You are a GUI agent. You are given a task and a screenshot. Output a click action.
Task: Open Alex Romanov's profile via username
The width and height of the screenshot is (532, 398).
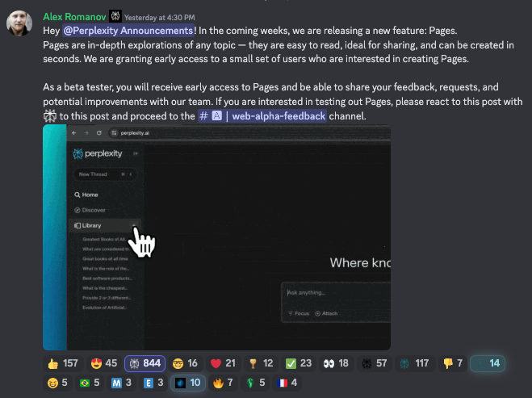tap(74, 16)
